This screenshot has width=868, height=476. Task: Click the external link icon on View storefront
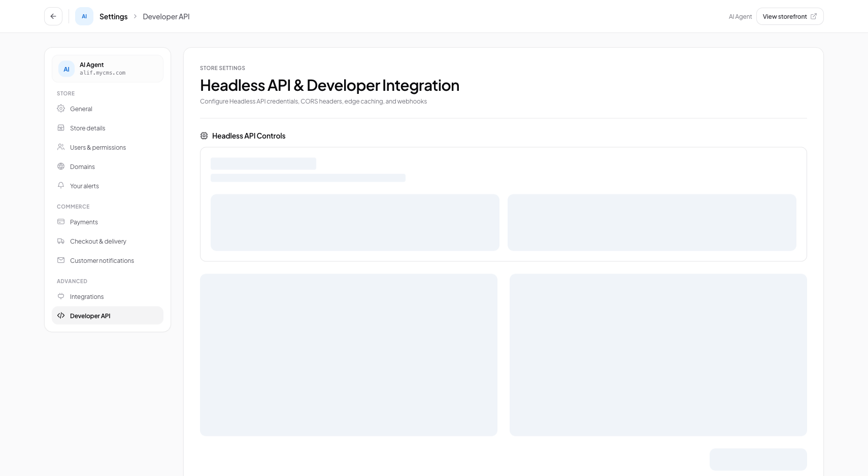(x=814, y=16)
